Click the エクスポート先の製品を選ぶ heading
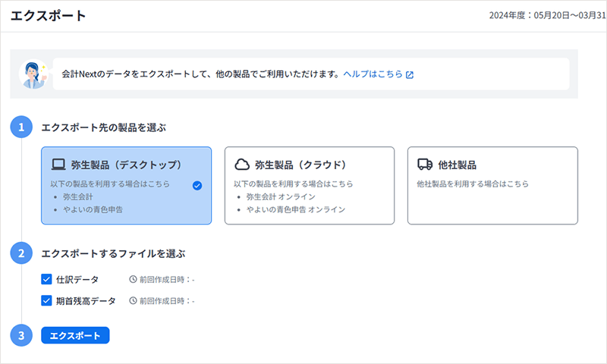 [104, 127]
